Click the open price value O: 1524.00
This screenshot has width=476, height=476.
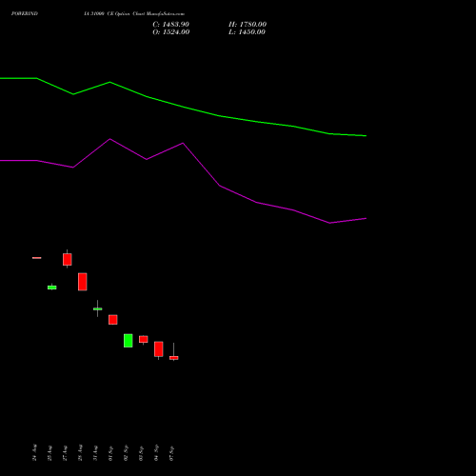[170, 32]
